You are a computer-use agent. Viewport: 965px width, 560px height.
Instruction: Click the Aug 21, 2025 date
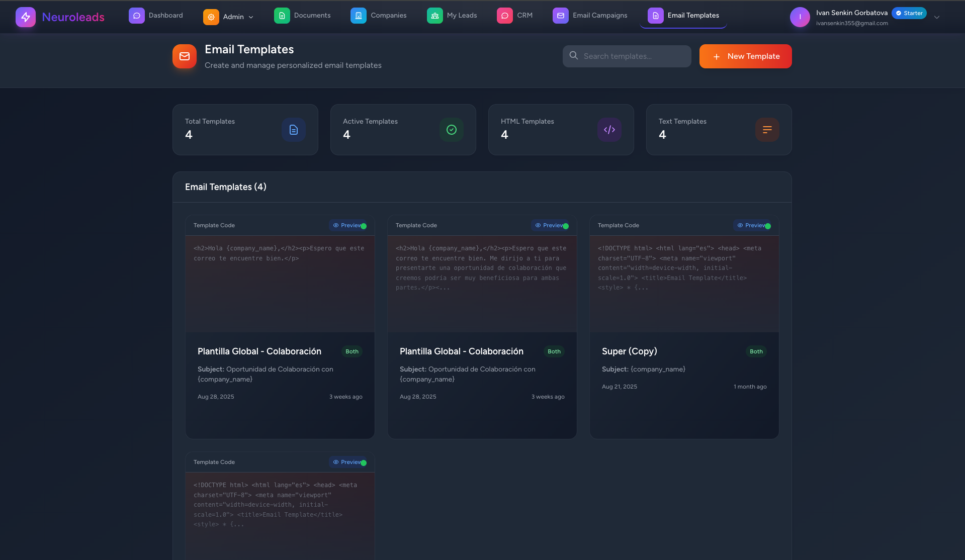tap(620, 387)
